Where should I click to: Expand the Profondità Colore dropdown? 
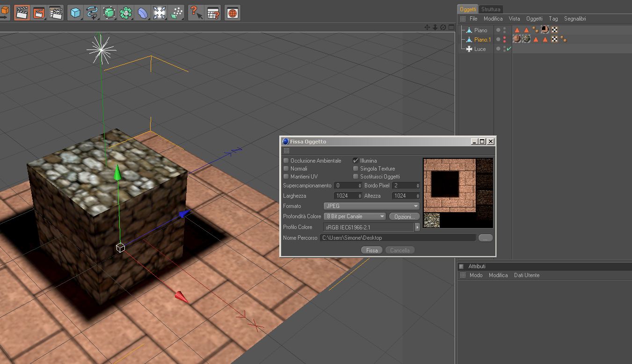click(355, 216)
